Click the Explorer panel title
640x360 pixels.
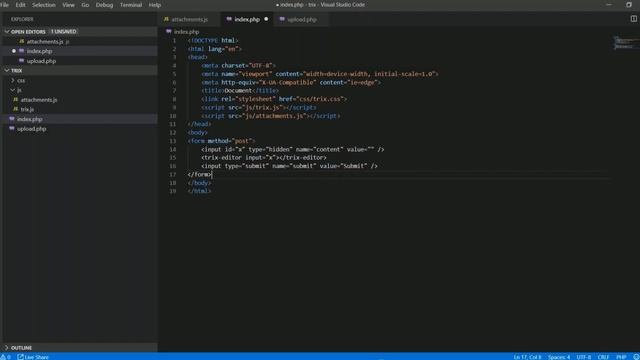pos(22,19)
